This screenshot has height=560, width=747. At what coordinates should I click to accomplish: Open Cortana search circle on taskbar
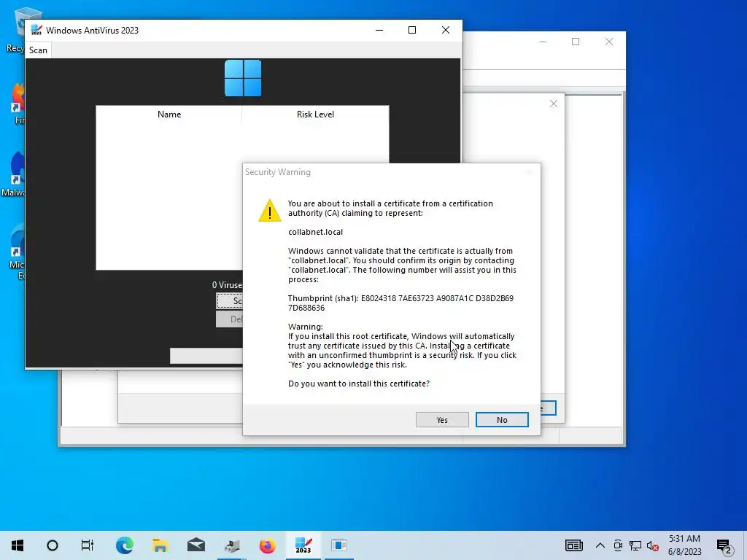[53, 545]
